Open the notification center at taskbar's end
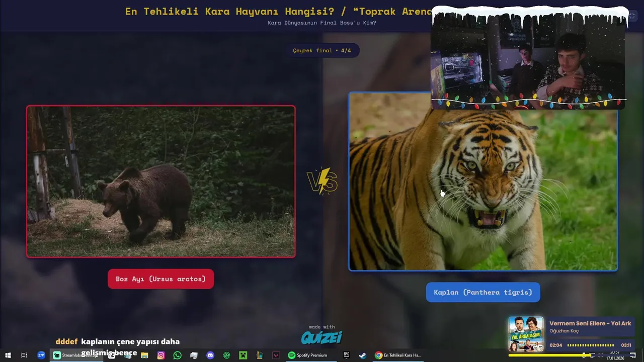 [633, 355]
